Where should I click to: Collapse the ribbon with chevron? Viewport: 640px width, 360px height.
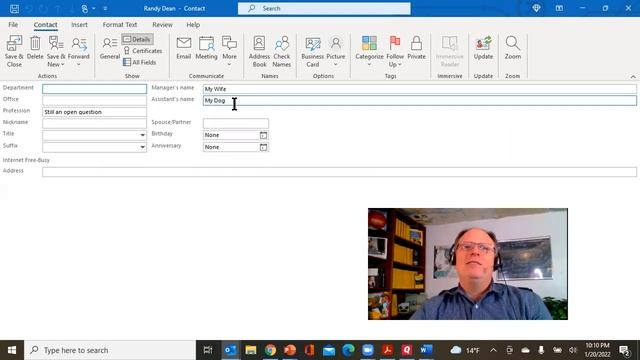[633, 76]
